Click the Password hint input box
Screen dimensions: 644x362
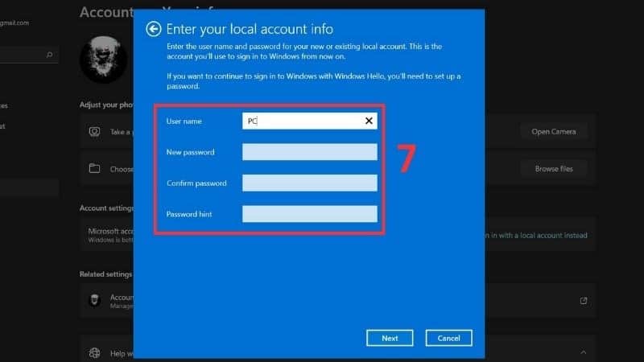(309, 214)
